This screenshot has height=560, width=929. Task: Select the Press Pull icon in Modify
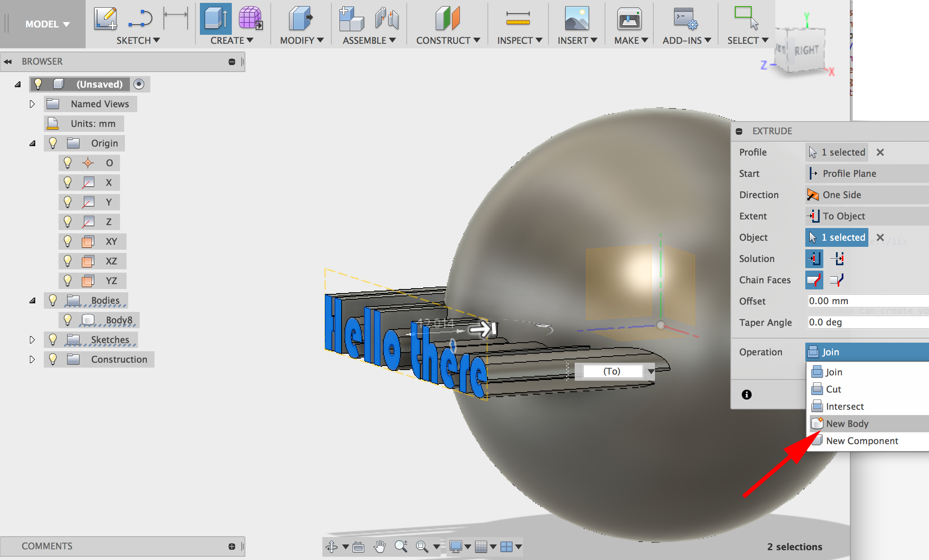coord(301,19)
